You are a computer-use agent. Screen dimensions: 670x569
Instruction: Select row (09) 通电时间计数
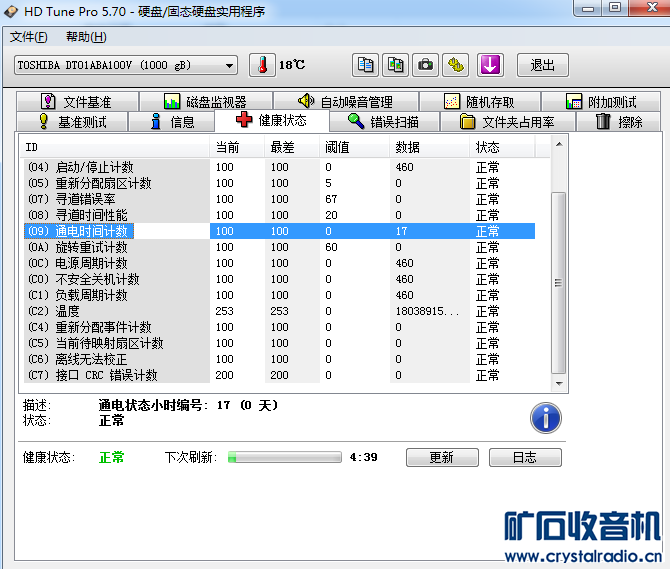point(279,231)
